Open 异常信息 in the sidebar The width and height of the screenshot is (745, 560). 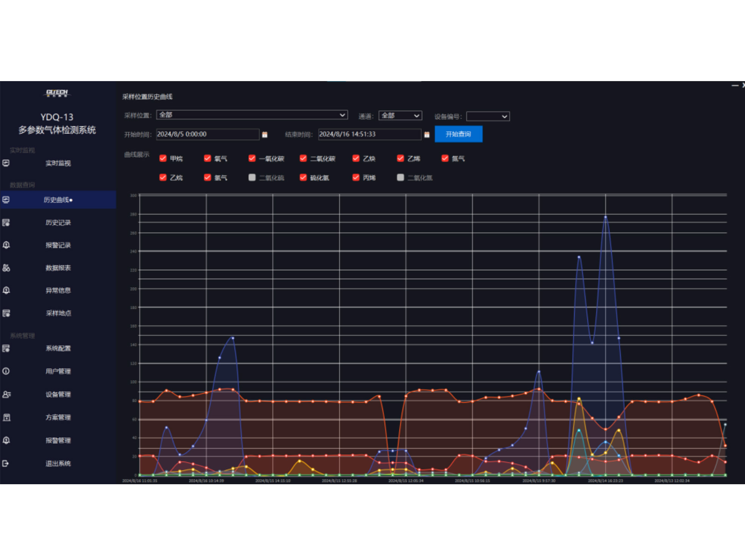click(58, 291)
